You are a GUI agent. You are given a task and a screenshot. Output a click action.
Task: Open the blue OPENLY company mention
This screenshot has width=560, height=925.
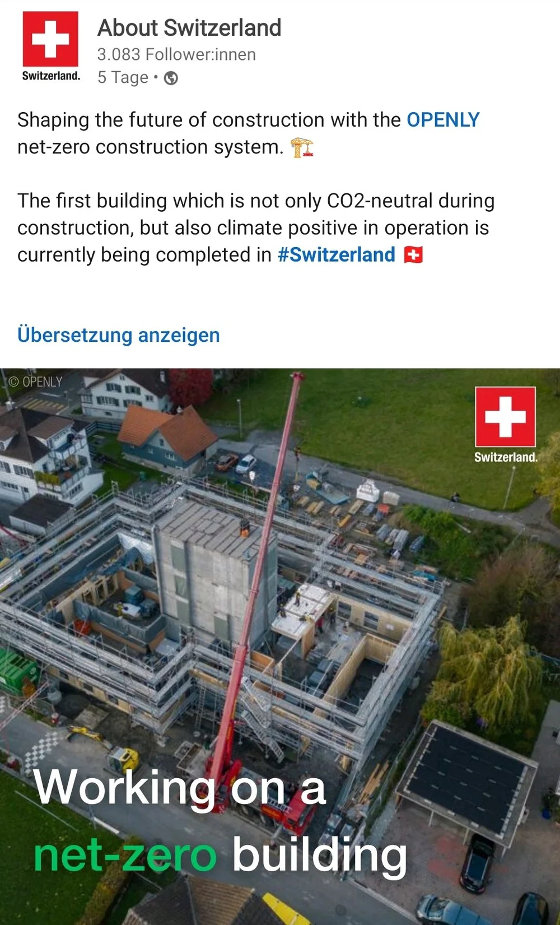(443, 119)
